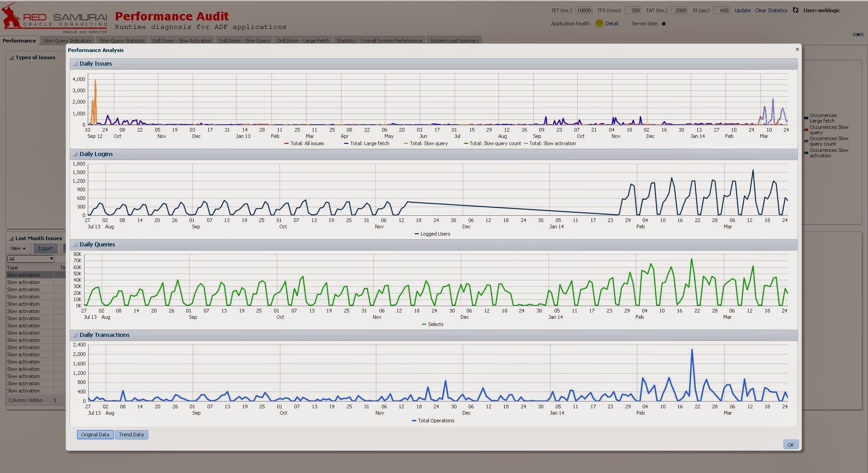
Task: Click the Logged Users legend entry
Action: coord(432,234)
